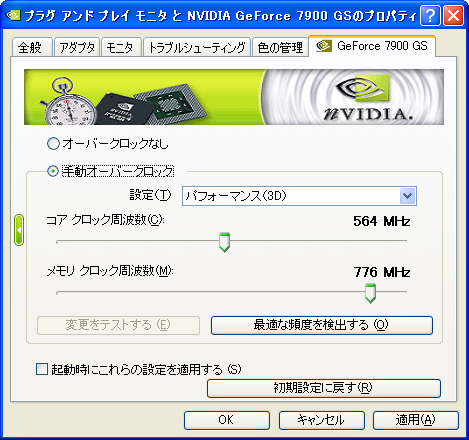Click the GPU chip image in banner

tap(171, 104)
